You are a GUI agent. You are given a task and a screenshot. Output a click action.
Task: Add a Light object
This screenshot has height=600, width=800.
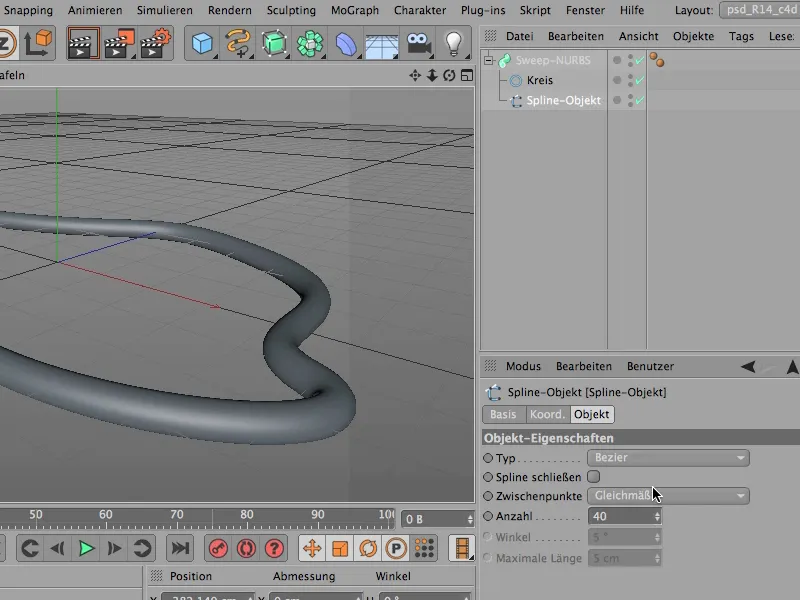pos(454,44)
